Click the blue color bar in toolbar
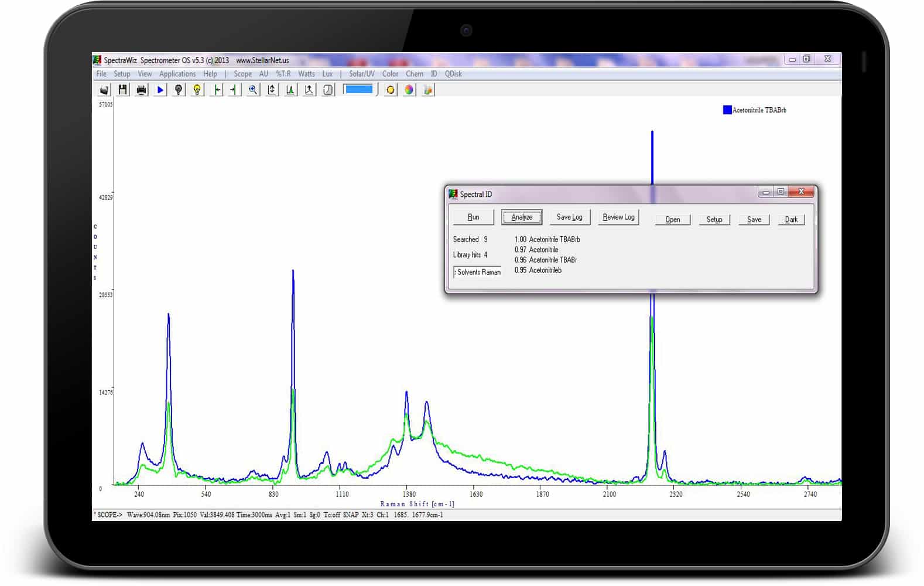Viewport: 924px width, 586px height. click(359, 89)
